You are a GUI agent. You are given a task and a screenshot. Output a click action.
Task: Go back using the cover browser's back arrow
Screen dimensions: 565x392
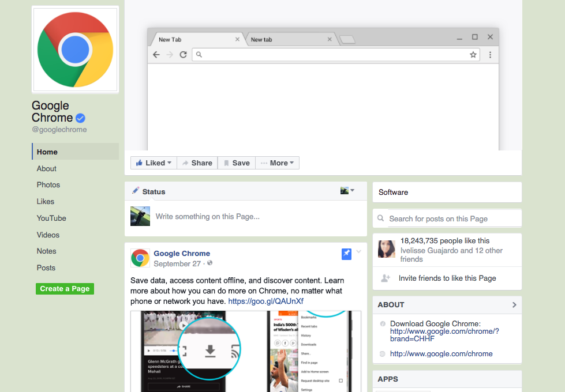coord(156,55)
